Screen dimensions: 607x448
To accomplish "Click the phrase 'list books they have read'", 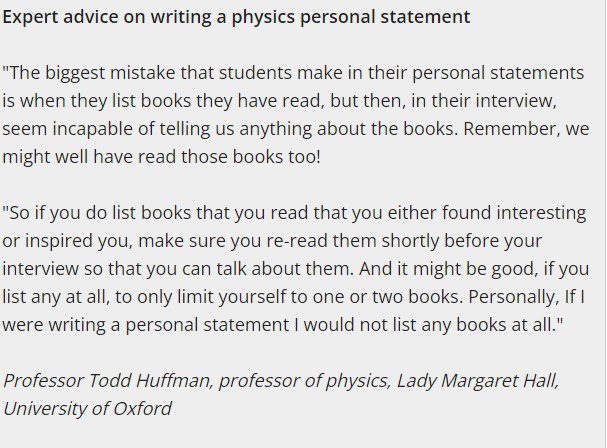I will point(216,101).
